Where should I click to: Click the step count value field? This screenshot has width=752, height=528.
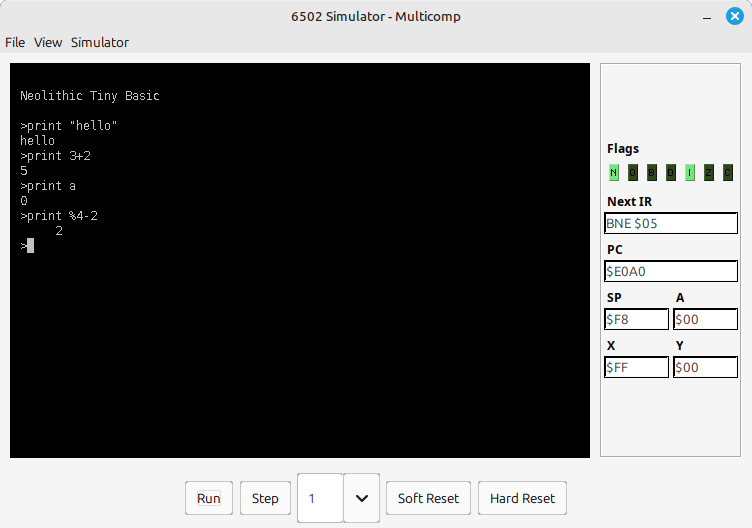click(x=320, y=498)
